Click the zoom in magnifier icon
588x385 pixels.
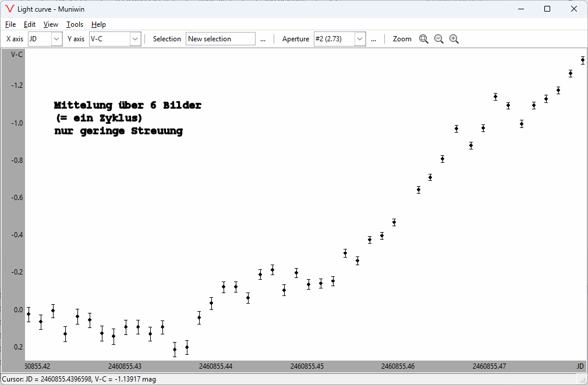(454, 39)
